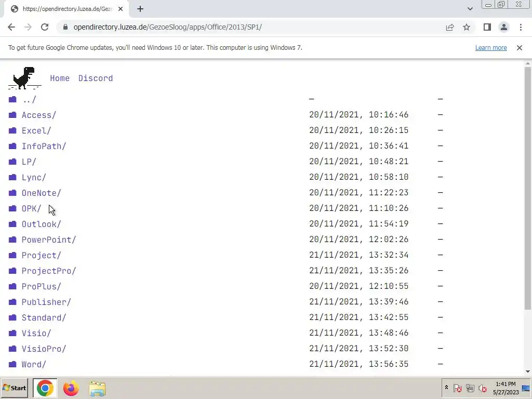This screenshot has height=399, width=532.
Task: View site info padlock icon
Action: [x=65, y=27]
